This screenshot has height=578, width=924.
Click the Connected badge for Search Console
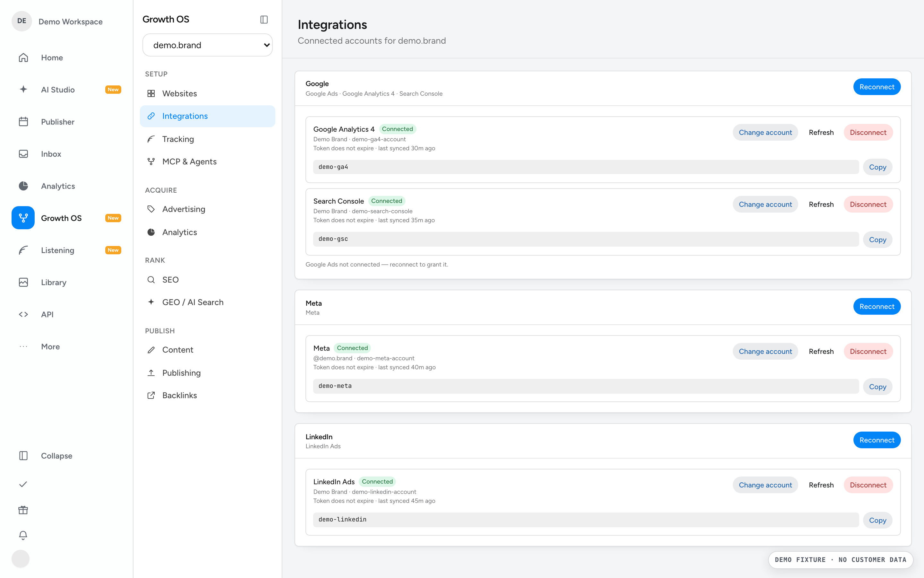386,201
